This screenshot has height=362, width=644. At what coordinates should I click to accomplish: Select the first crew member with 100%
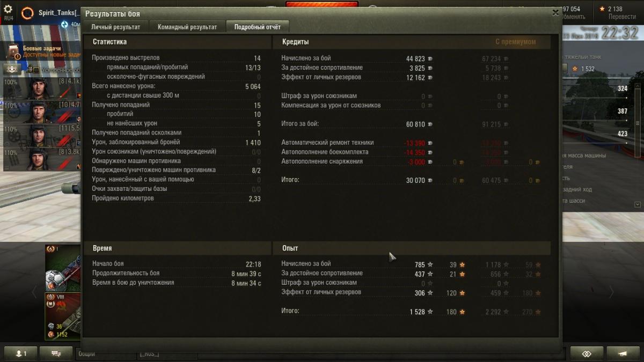click(42, 88)
